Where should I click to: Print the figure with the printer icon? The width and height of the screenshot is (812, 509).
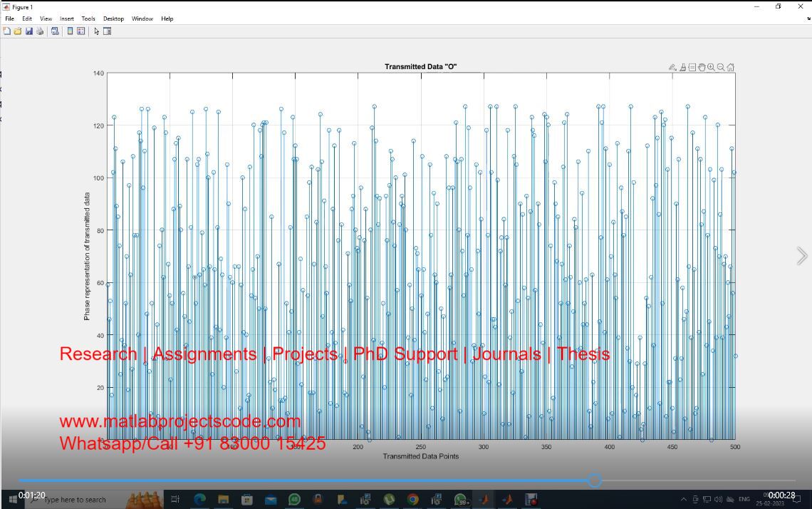coord(40,31)
